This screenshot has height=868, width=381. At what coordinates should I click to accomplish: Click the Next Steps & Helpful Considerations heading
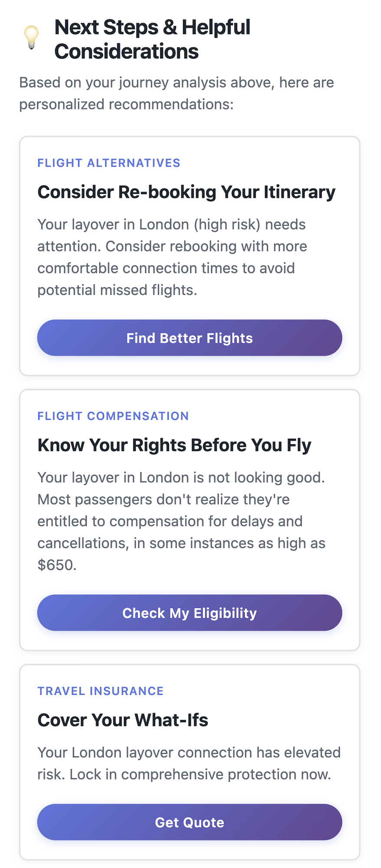coord(152,39)
